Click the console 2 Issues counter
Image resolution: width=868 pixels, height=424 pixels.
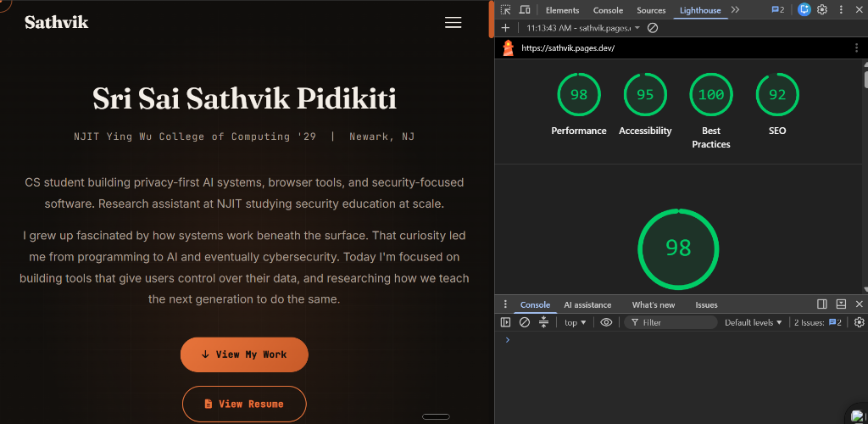click(x=818, y=322)
